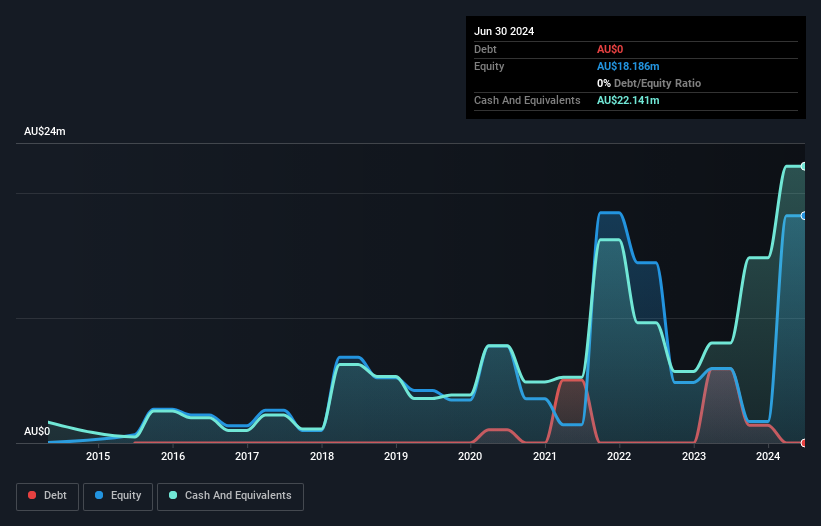
Task: Click the AU$18.186m equity value
Action: tap(628, 66)
